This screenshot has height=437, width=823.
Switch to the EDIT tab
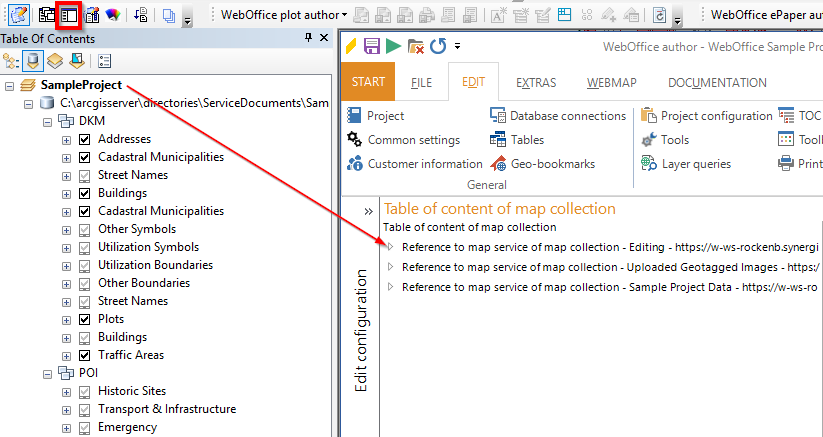click(x=473, y=82)
